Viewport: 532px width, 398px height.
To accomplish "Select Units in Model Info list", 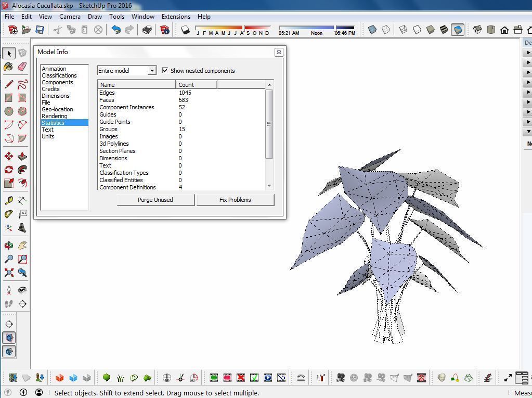I will [48, 136].
